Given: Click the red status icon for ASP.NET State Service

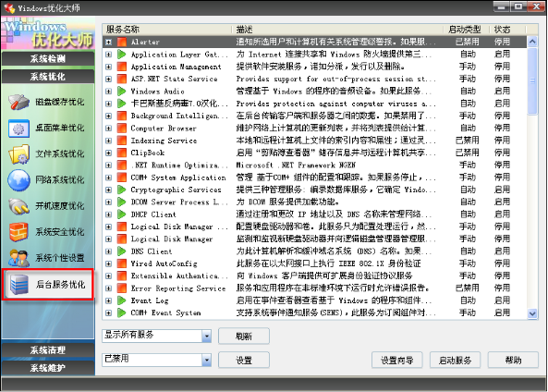Looking at the screenshot, I should pos(121,79).
